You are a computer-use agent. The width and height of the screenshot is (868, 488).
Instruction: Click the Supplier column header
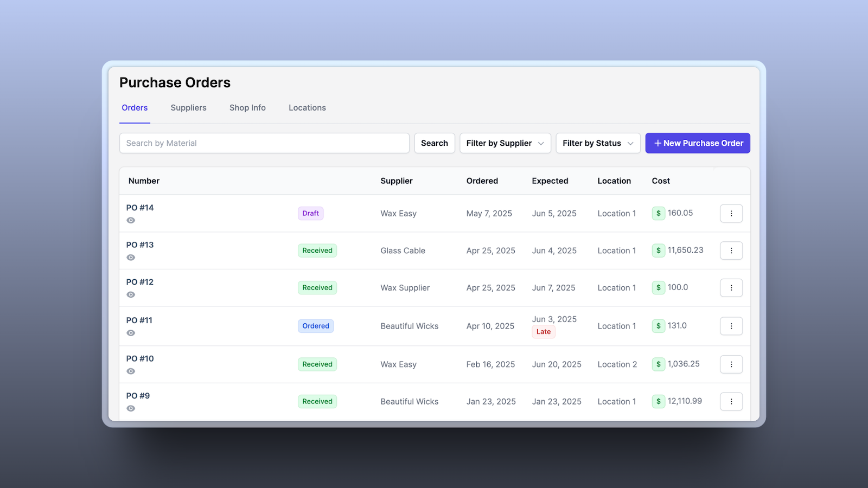pyautogui.click(x=397, y=181)
